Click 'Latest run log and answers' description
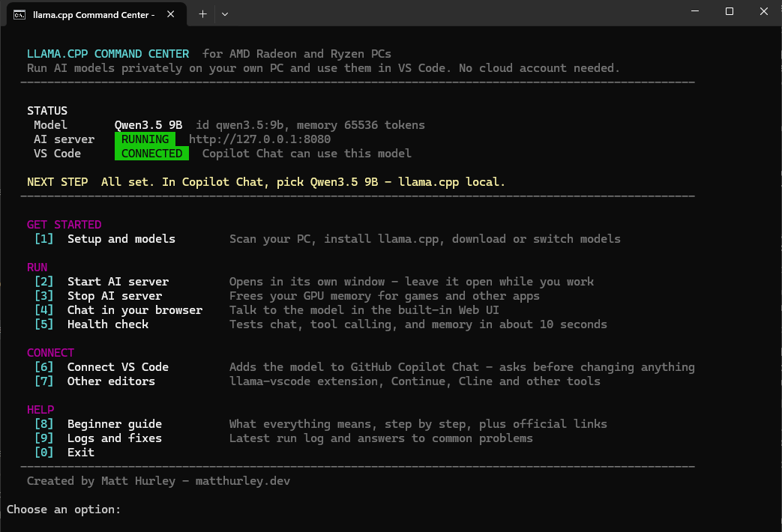This screenshot has height=532, width=782. click(381, 438)
